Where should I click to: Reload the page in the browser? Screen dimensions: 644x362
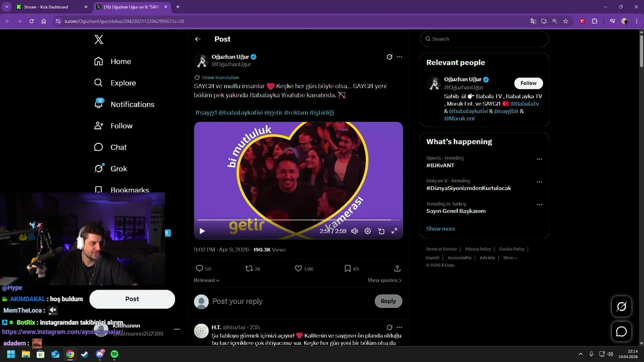click(x=31, y=21)
